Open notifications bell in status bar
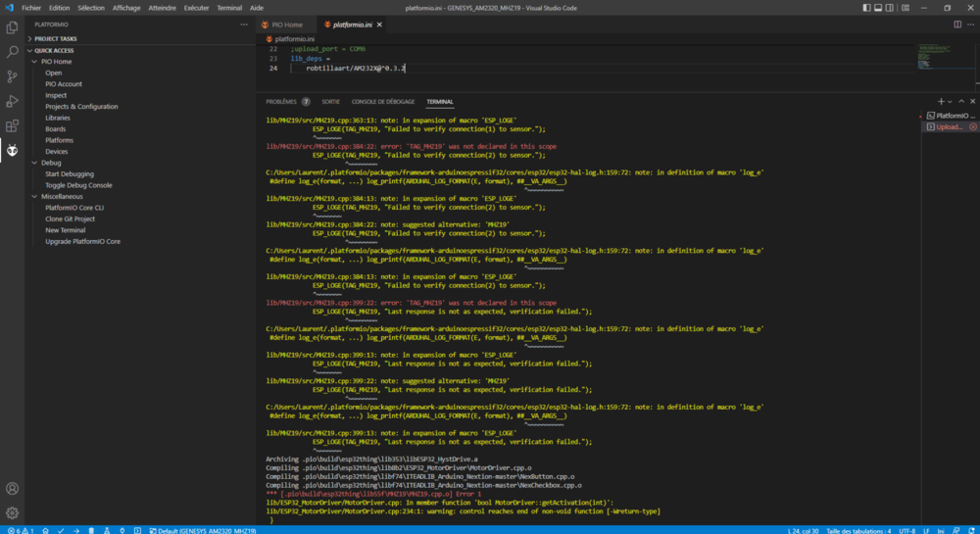The image size is (980, 534). point(971,530)
